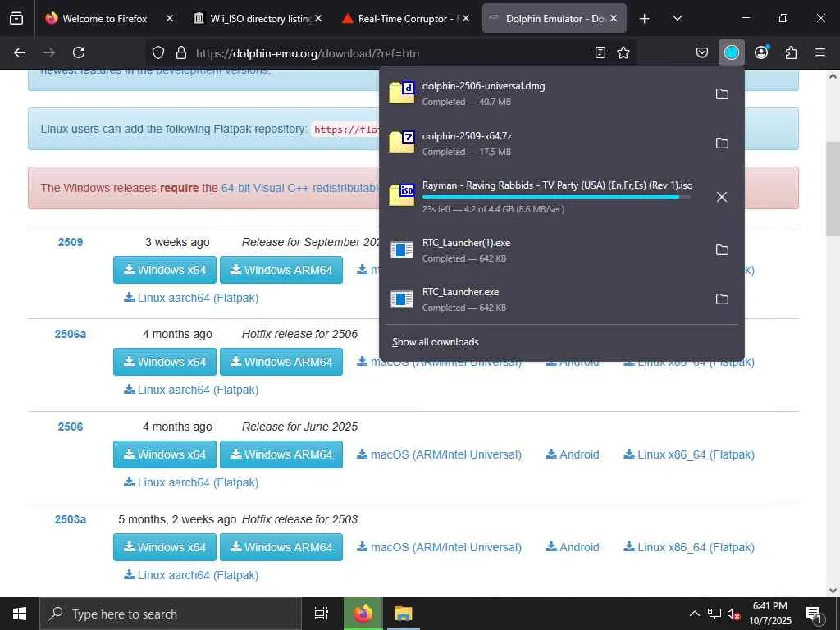Switch to Welcome to Firefox tab

(x=104, y=18)
